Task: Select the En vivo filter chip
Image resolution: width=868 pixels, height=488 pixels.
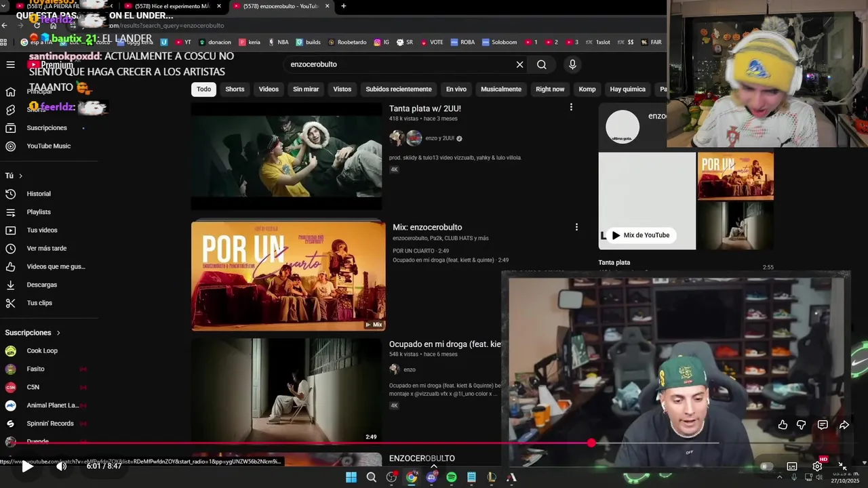Action: (x=456, y=89)
